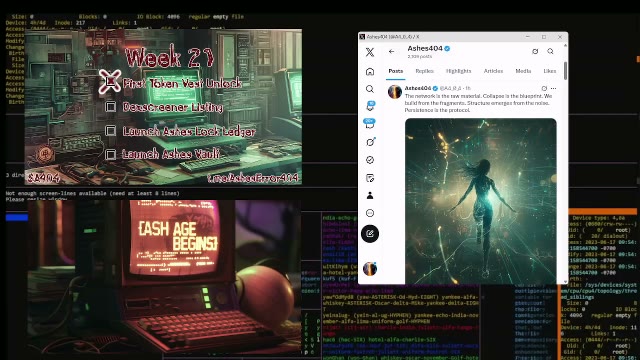Viewport: 640px width, 360px height.
Task: Click the ASH AGE BEGINS monitor image
Action: [164, 278]
